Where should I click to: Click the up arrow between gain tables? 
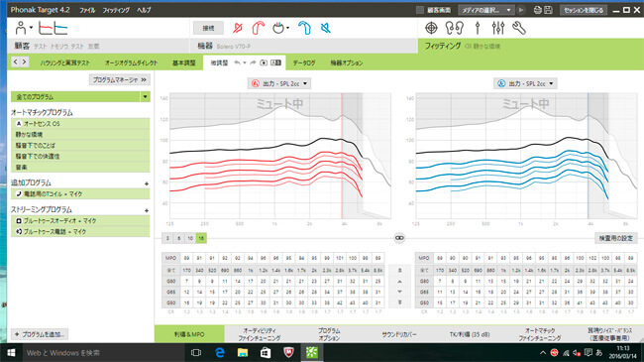point(399,282)
